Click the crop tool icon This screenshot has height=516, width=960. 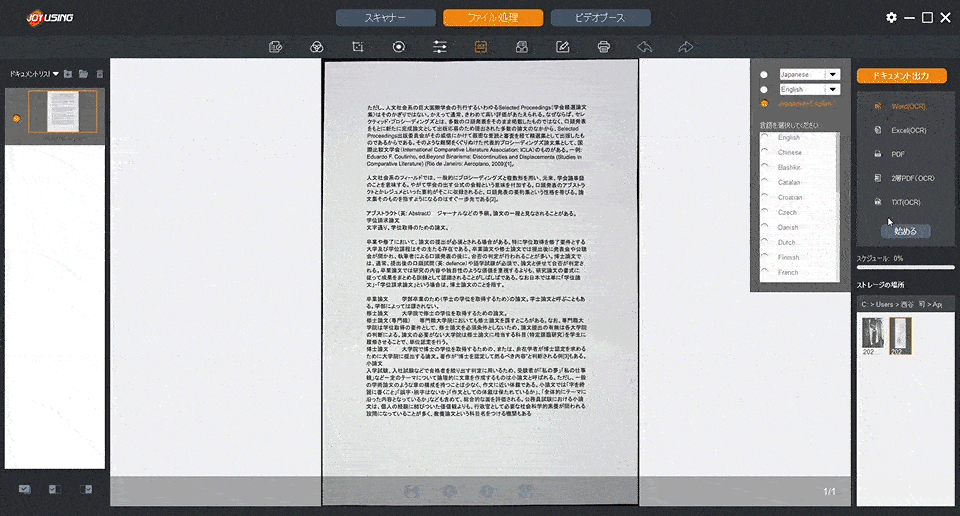[357, 47]
